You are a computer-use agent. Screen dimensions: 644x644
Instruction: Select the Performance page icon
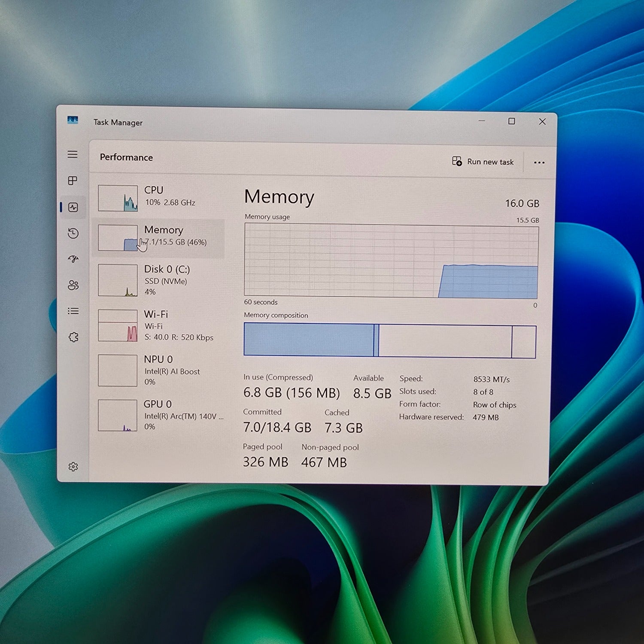pyautogui.click(x=73, y=207)
